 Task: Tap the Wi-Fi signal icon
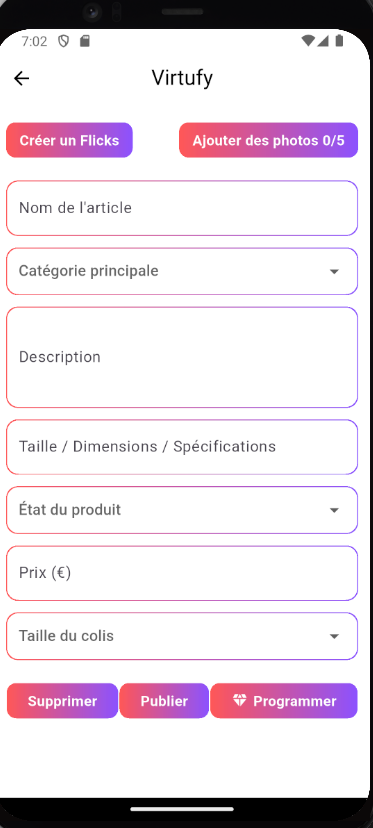point(308,41)
